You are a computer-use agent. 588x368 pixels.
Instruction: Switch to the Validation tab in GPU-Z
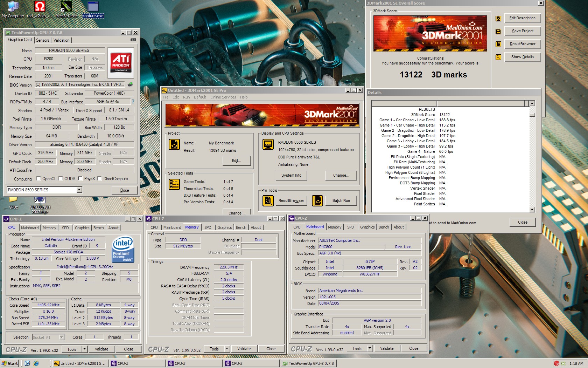point(62,40)
